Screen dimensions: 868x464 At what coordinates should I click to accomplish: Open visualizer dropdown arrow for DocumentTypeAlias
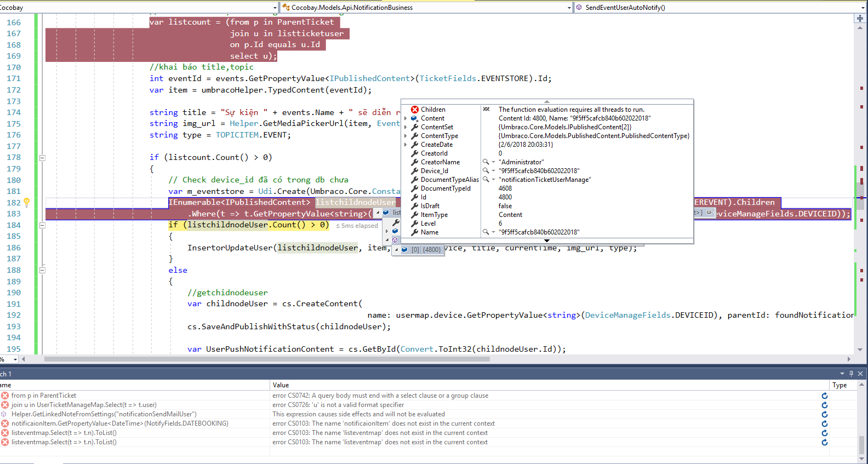click(493, 180)
